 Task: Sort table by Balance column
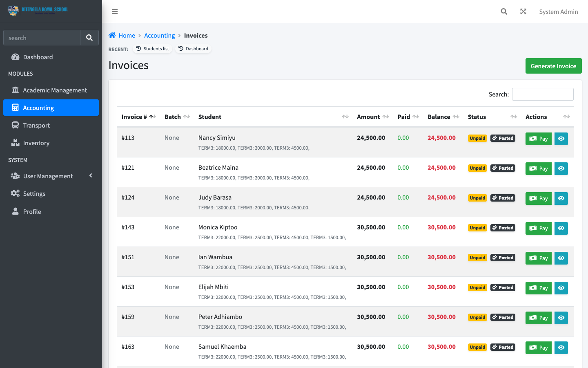click(443, 117)
